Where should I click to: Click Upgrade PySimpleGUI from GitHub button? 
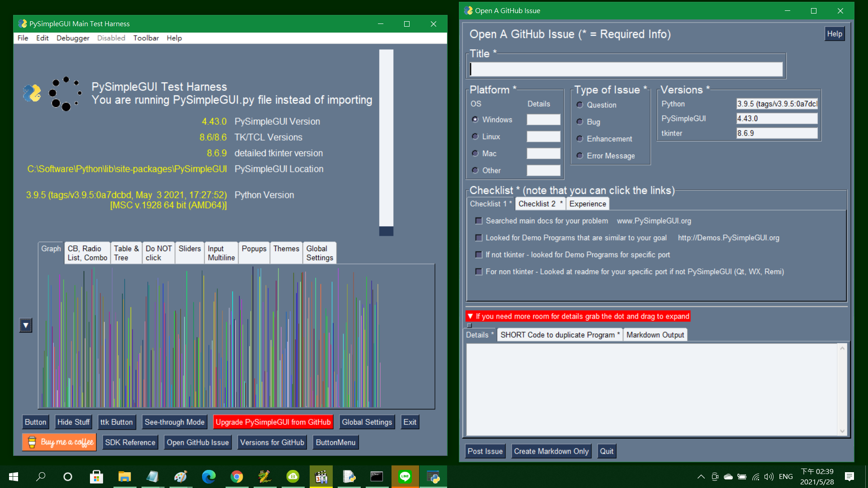coord(273,422)
